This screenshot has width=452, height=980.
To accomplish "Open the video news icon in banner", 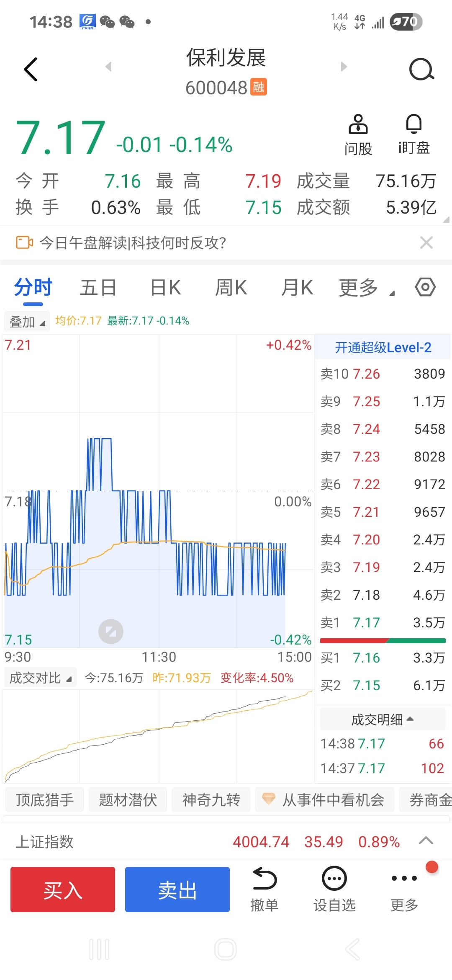I will coord(24,242).
